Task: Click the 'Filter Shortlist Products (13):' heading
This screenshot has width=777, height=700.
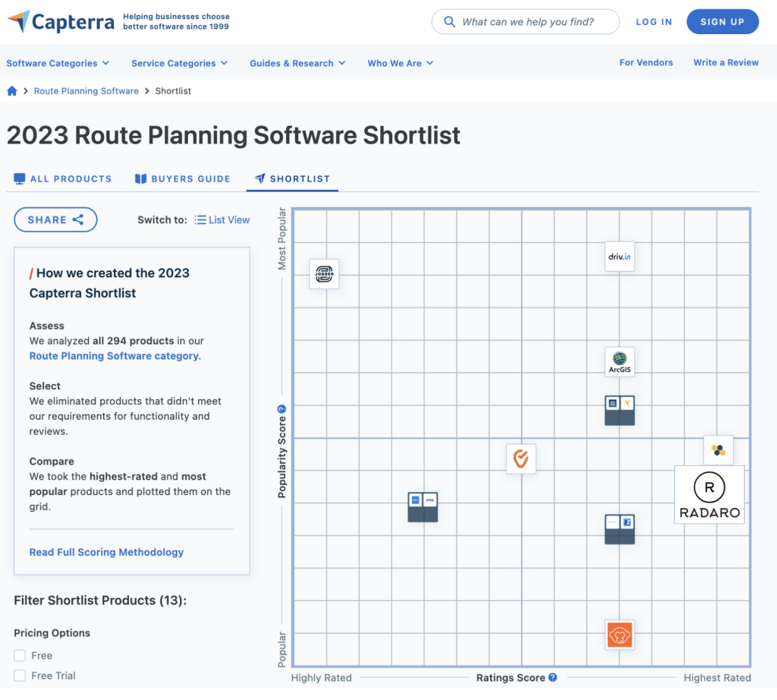Action: [100, 601]
